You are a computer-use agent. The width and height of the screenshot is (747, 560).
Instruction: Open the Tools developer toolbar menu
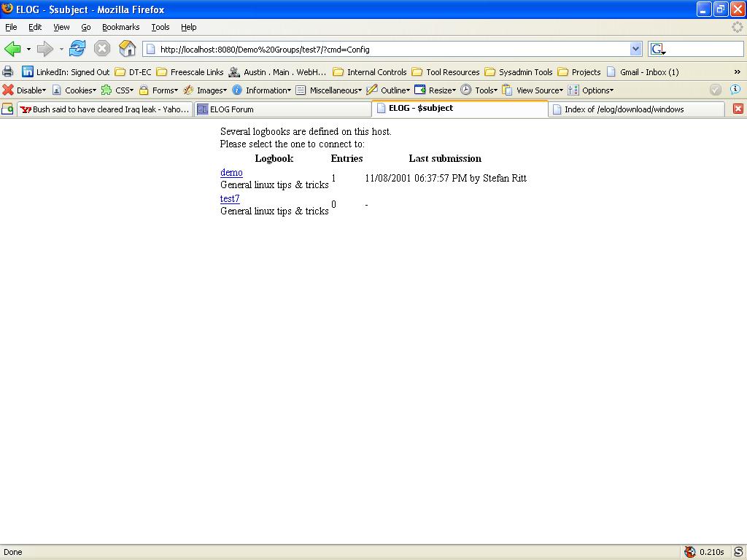(479, 90)
